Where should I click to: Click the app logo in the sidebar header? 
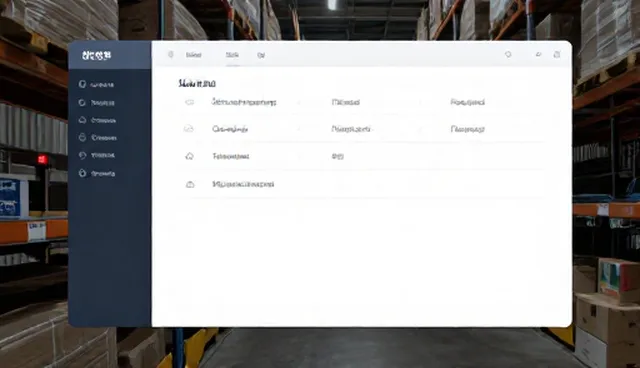[97, 55]
